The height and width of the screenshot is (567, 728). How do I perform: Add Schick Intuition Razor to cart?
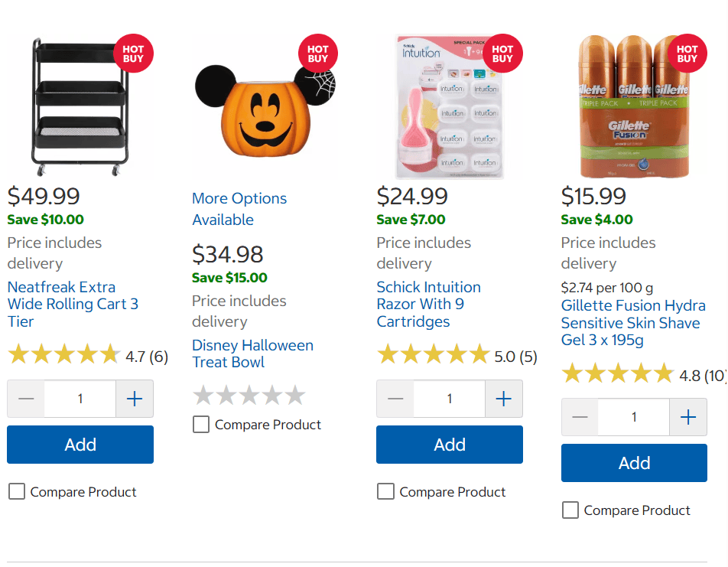click(x=450, y=445)
